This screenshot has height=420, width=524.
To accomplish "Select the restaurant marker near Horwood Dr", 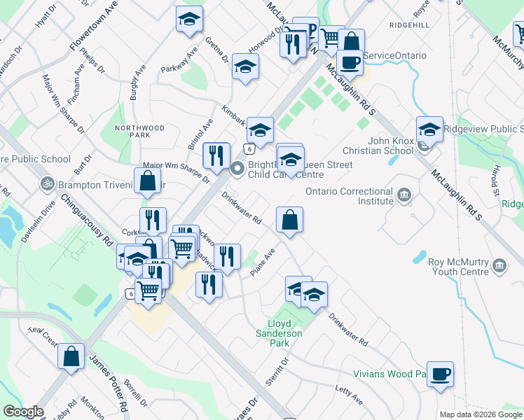I will click(293, 47).
